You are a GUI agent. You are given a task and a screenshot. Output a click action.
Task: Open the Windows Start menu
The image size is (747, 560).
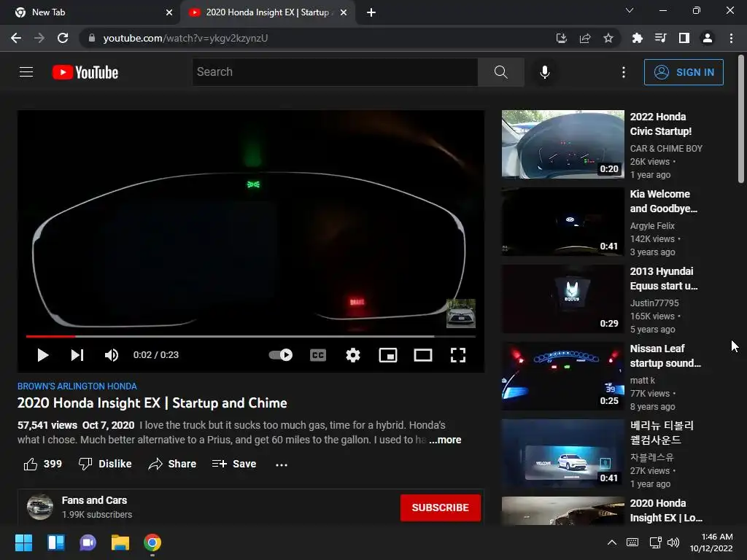23,542
